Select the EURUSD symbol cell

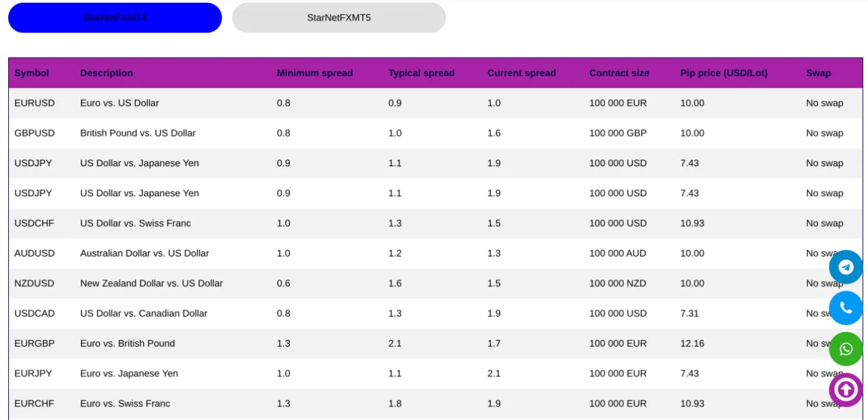[35, 103]
